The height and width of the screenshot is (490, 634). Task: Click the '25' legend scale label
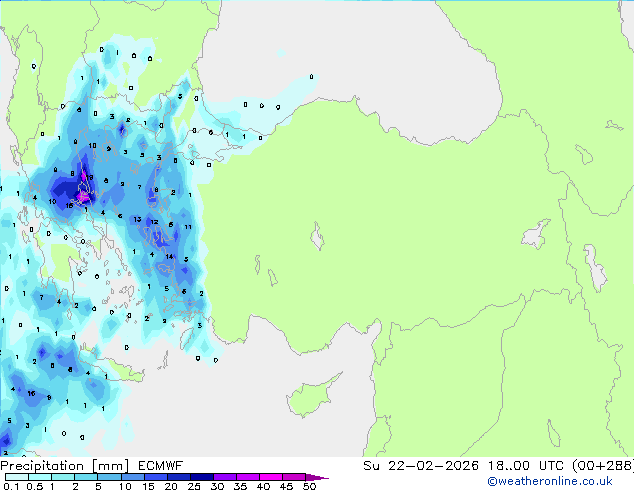point(194,486)
